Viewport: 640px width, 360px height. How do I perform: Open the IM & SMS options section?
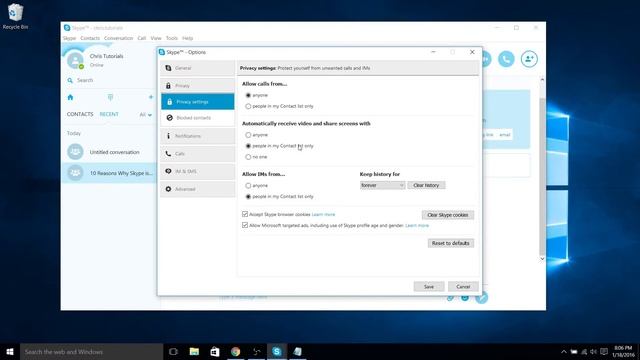[198, 171]
